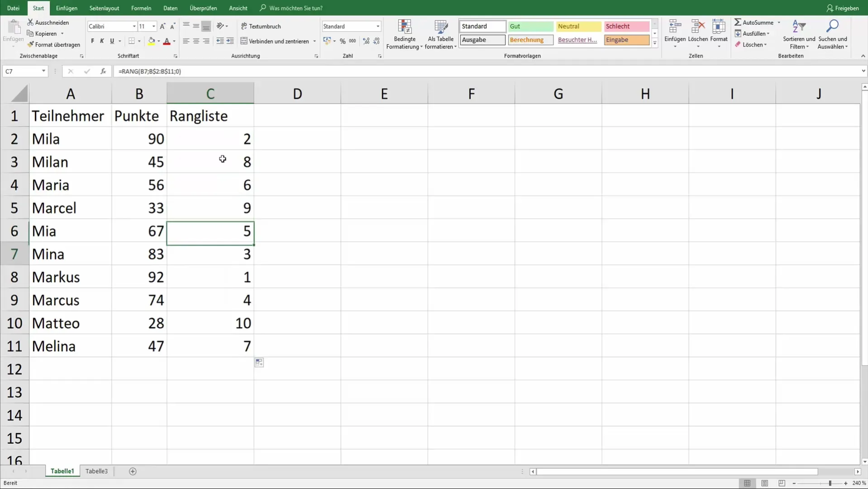Click the Format übertragen paintbrush
The height and width of the screenshot is (489, 868).
[53, 44]
